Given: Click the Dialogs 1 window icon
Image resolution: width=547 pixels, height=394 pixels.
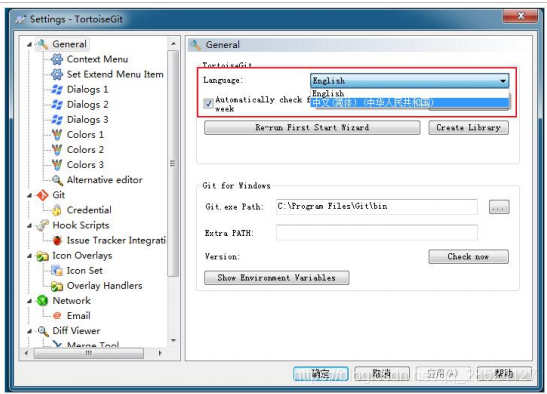Looking at the screenshot, I should pyautogui.click(x=57, y=90).
